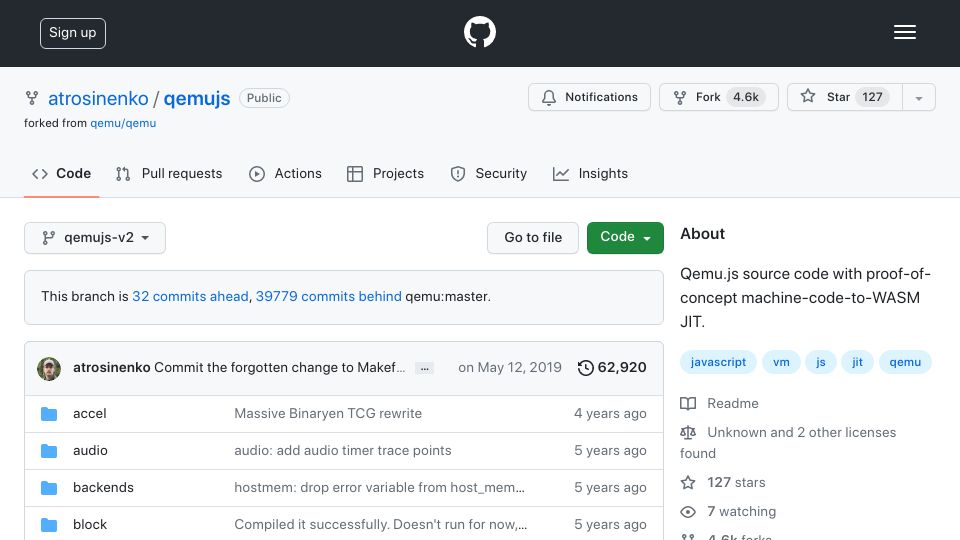The image size is (960, 540).
Task: Switch to the Actions tab
Action: (285, 174)
